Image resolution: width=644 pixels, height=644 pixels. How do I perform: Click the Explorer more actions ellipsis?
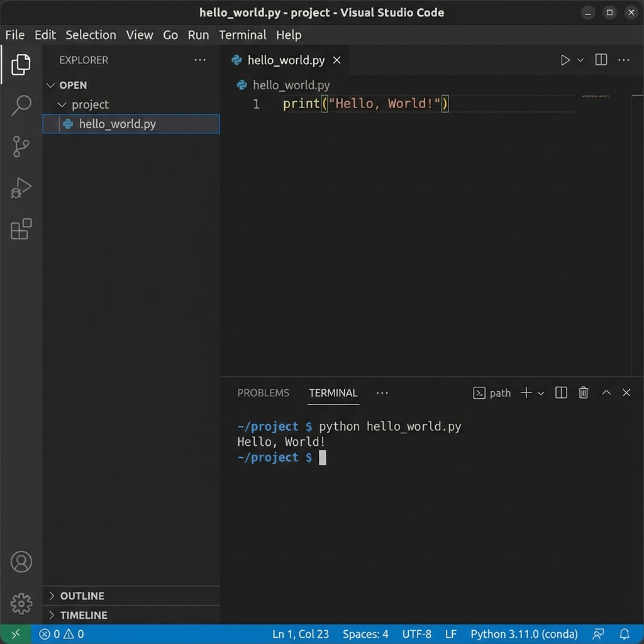click(x=200, y=60)
